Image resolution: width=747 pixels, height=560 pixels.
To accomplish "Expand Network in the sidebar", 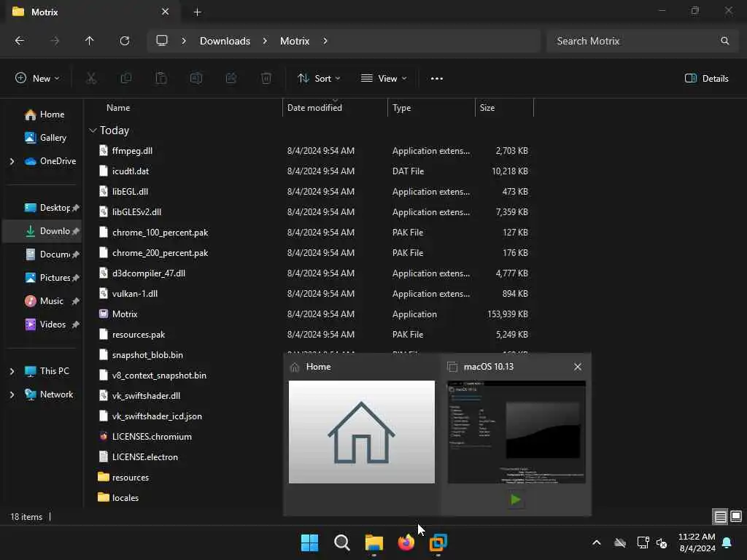I will (x=12, y=394).
